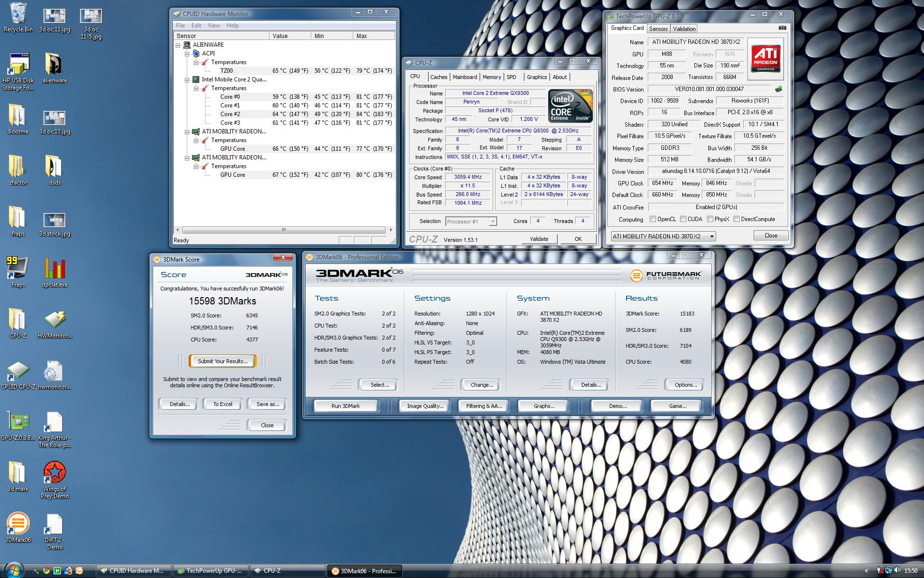Click the Run 3DMark button
This screenshot has width=924, height=578.
[346, 406]
